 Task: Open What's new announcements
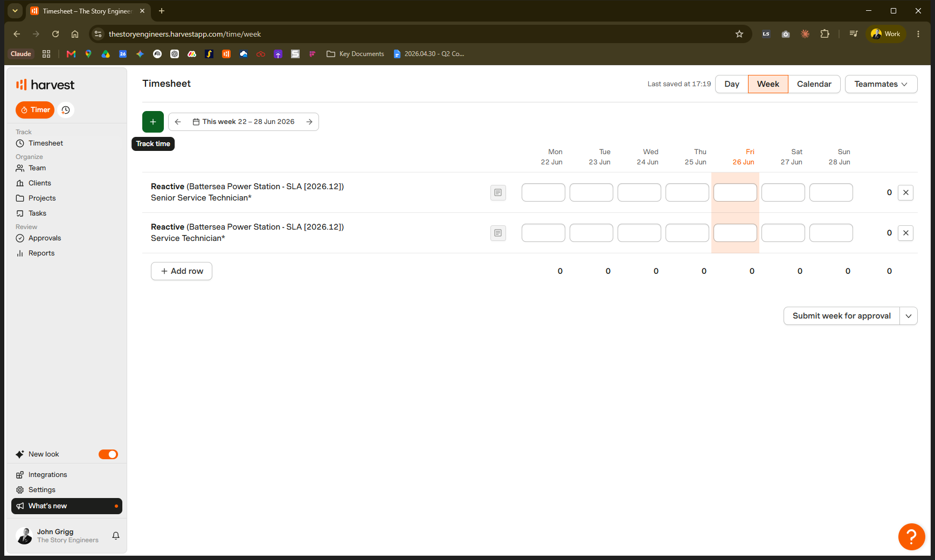pyautogui.click(x=67, y=506)
